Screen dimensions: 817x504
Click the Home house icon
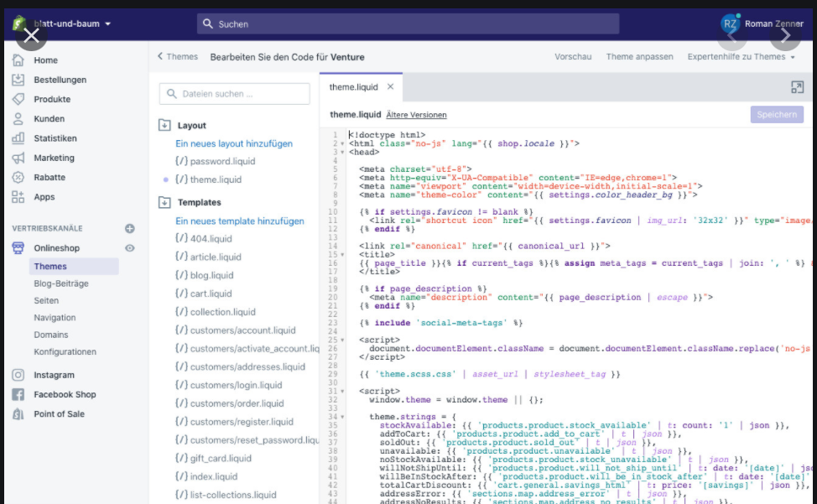tap(18, 60)
